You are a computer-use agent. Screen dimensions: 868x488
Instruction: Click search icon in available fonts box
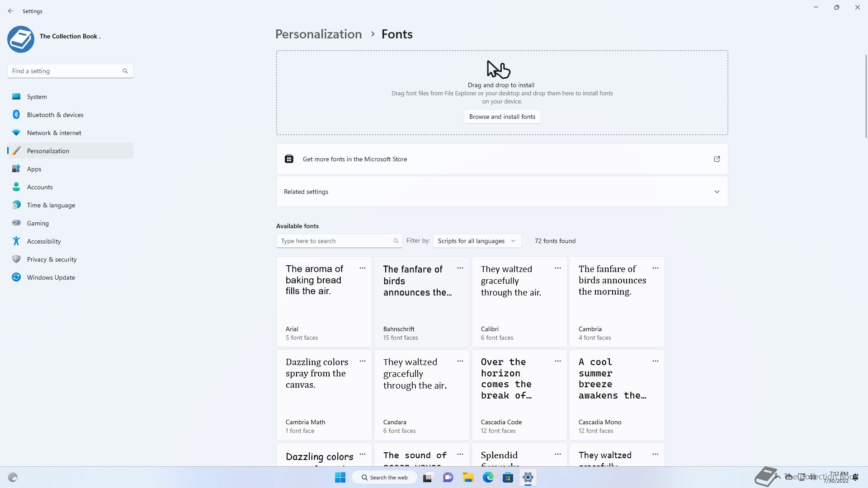396,241
